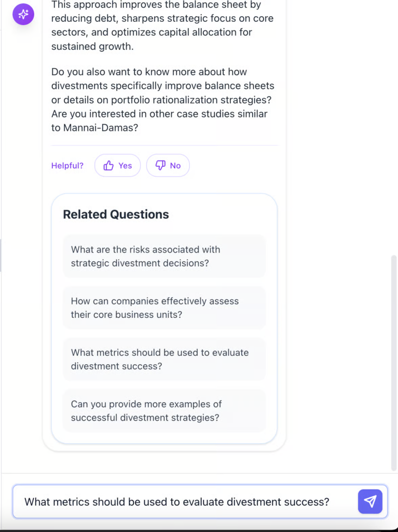Mark the response unhelpful with No

(168, 166)
